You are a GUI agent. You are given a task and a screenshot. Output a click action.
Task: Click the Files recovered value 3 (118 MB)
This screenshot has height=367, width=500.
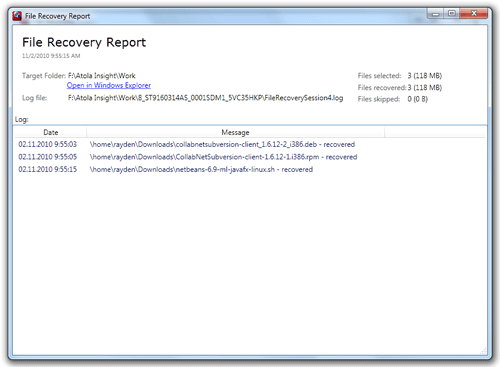[x=425, y=88]
